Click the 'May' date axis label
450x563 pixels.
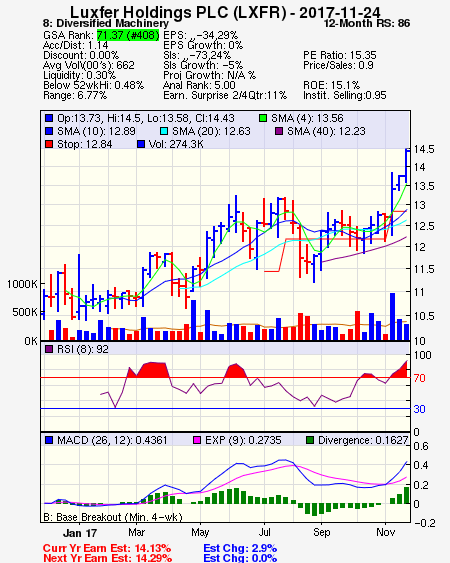[200, 532]
